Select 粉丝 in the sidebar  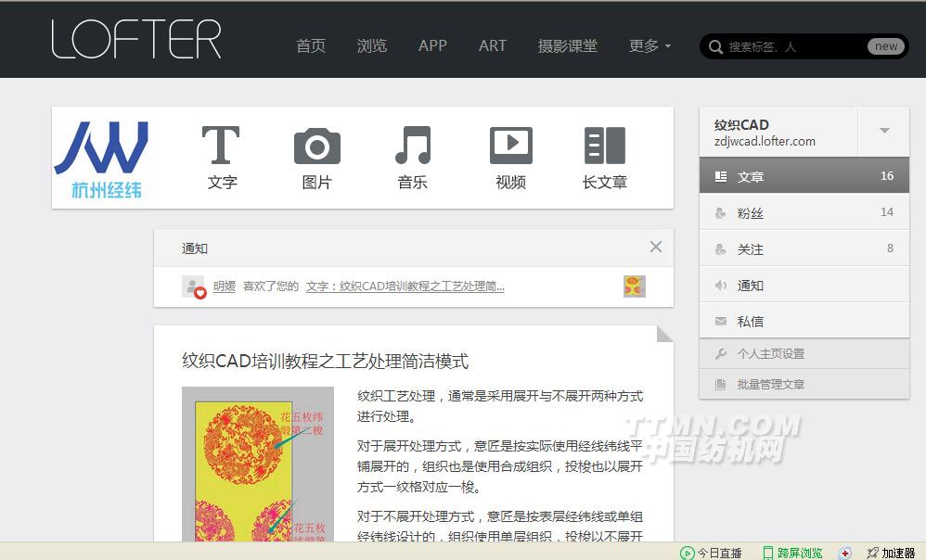(x=750, y=212)
